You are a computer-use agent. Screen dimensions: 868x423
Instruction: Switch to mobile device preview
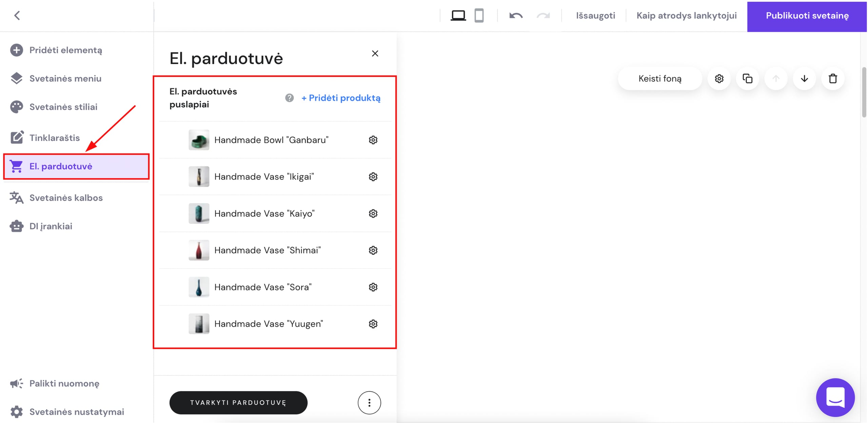(x=479, y=16)
